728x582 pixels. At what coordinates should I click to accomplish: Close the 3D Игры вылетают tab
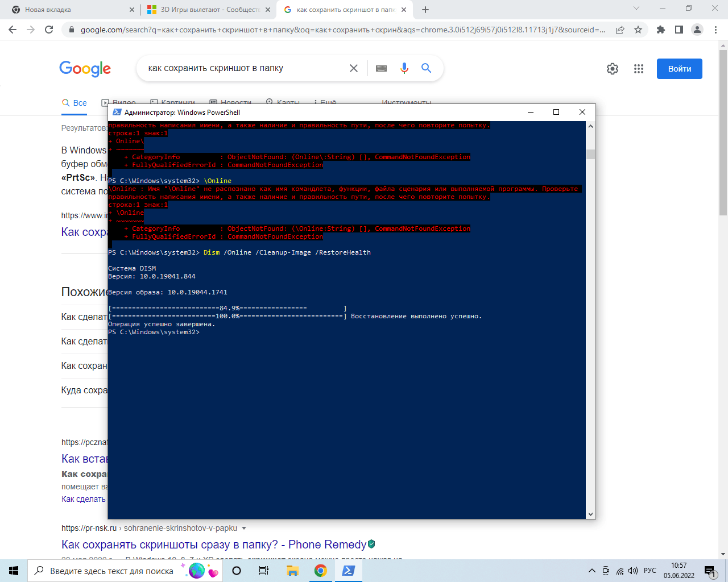pyautogui.click(x=268, y=10)
